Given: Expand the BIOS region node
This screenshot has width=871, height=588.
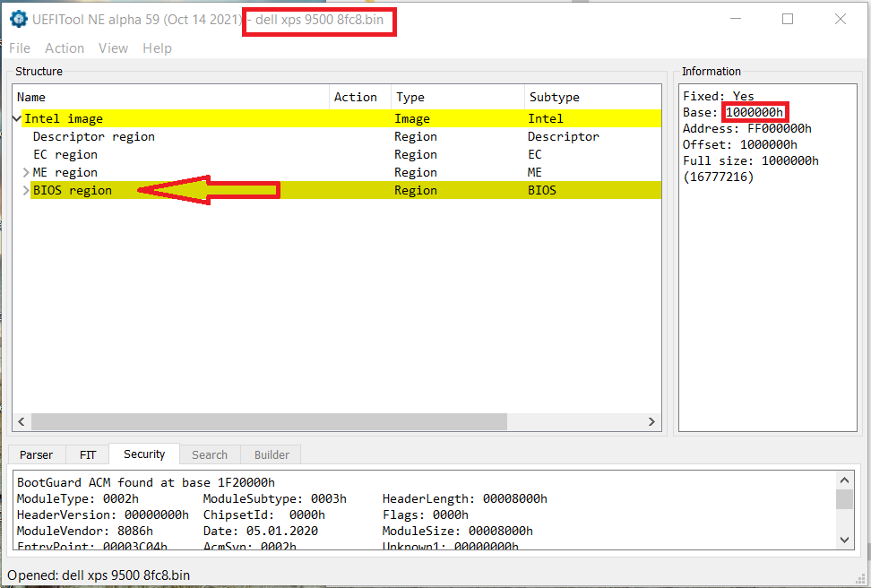Looking at the screenshot, I should 26,190.
